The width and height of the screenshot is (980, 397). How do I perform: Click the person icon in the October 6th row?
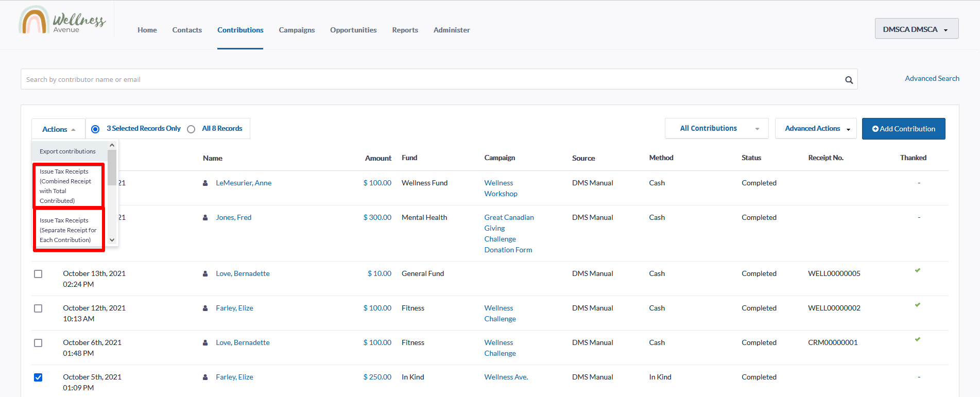click(205, 342)
